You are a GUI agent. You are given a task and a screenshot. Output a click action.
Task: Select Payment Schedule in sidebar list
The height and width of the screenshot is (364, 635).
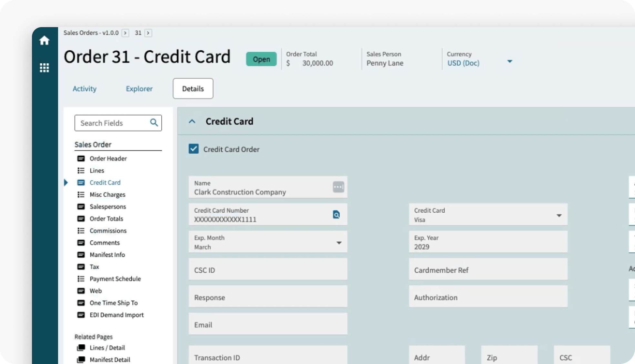coord(115,279)
